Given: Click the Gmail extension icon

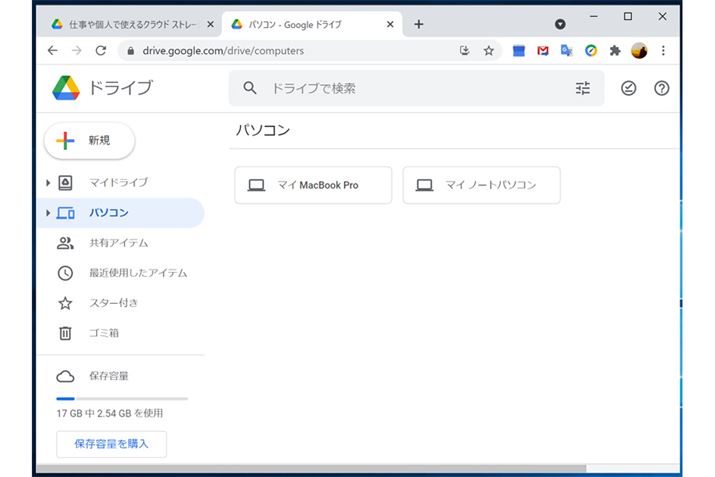Looking at the screenshot, I should click(x=543, y=50).
